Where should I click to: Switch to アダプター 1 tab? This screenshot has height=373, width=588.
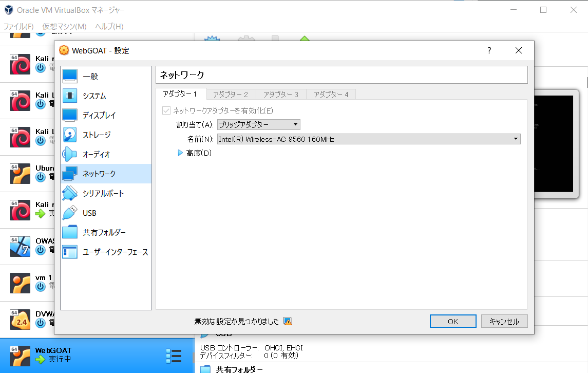(x=180, y=94)
